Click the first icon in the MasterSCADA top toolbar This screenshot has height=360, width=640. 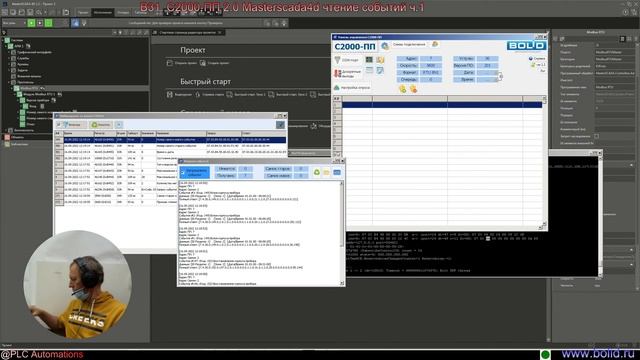[x=5, y=12]
